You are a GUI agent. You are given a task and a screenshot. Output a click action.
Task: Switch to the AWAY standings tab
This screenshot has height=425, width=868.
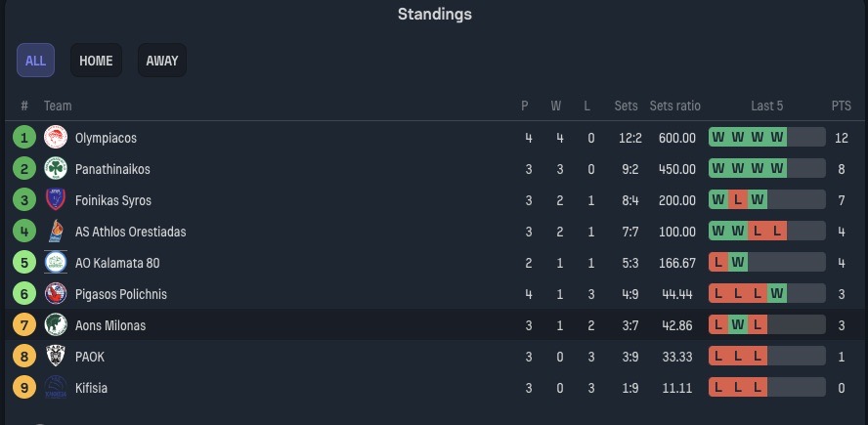[162, 61]
